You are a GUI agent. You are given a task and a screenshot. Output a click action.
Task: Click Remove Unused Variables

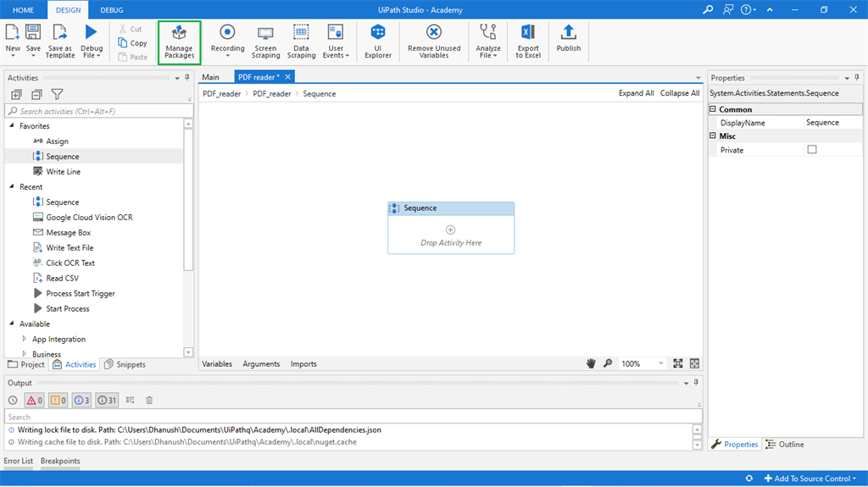click(x=434, y=41)
